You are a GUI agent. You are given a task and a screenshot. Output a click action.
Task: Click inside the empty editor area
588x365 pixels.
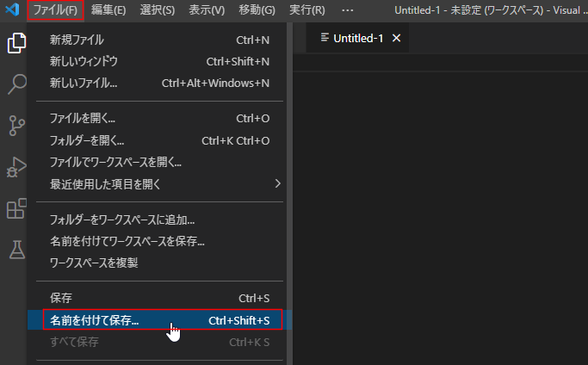point(440,218)
